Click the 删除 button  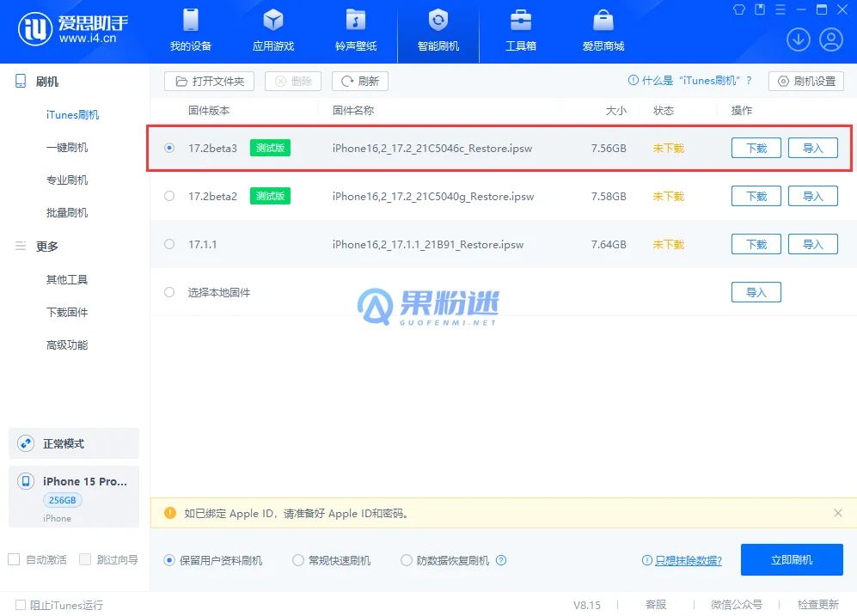(x=293, y=81)
